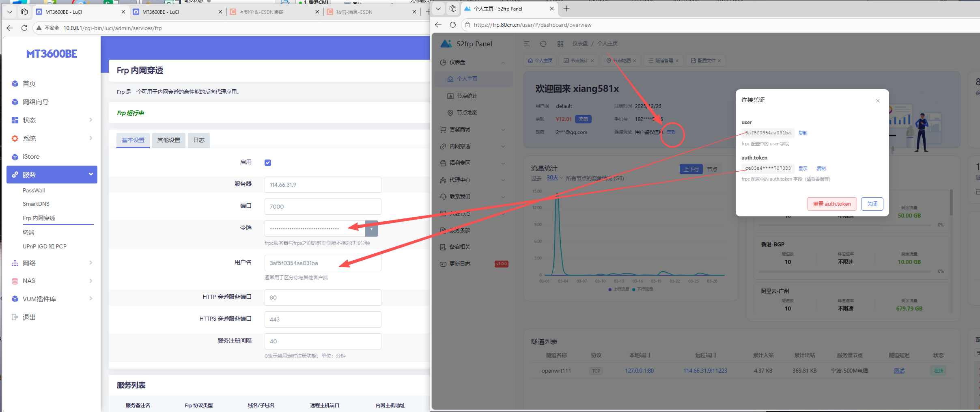Uncheck the 启用 checkbox in Frp settings
Screen dimensions: 980x412
click(x=268, y=163)
